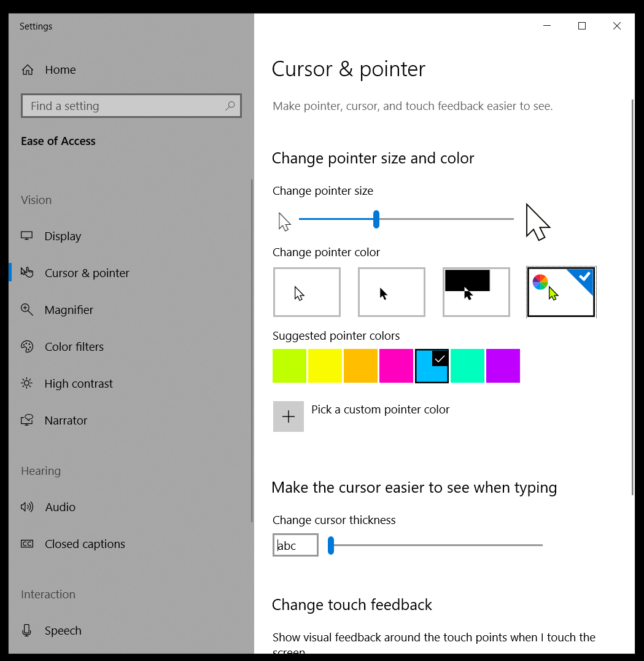
Task: Select the custom color pointer option
Action: pos(561,292)
